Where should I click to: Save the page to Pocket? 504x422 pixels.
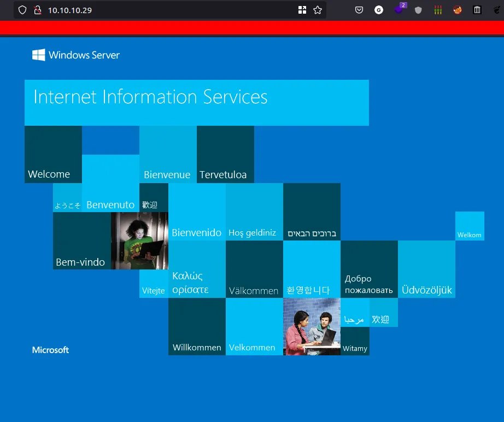pos(359,10)
